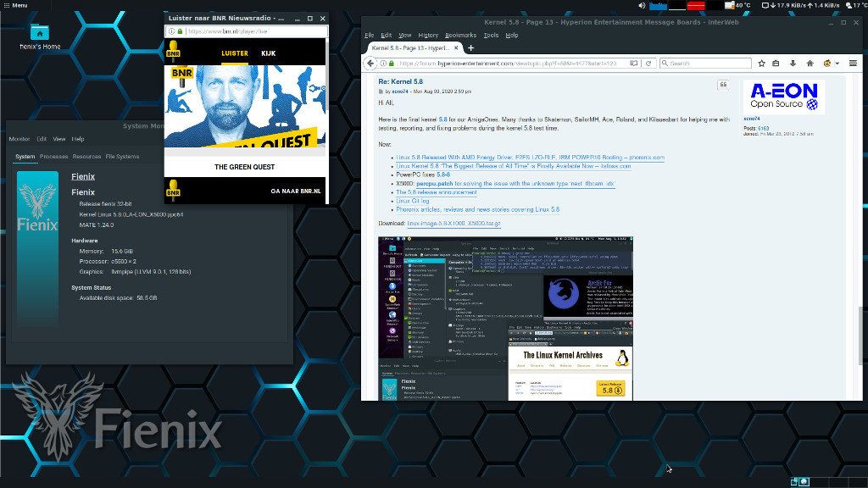
Task: Open the Monitor menu in System Monitor
Action: pyautogui.click(x=19, y=139)
